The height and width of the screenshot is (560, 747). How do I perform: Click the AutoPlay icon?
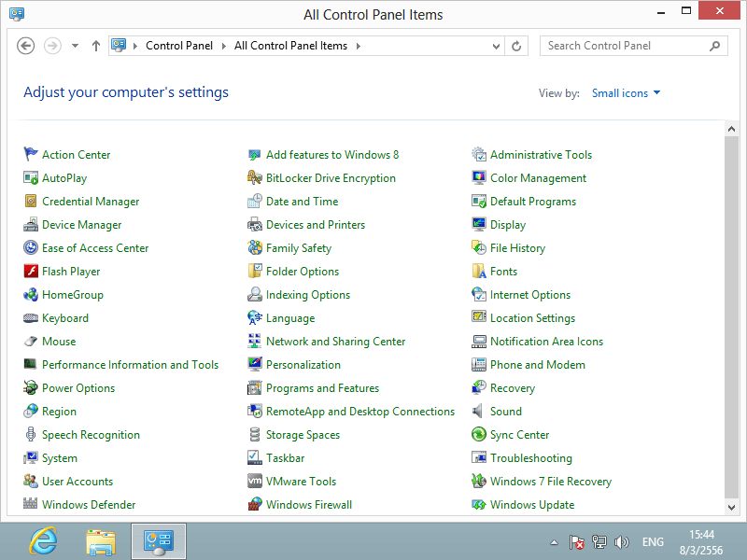click(31, 177)
